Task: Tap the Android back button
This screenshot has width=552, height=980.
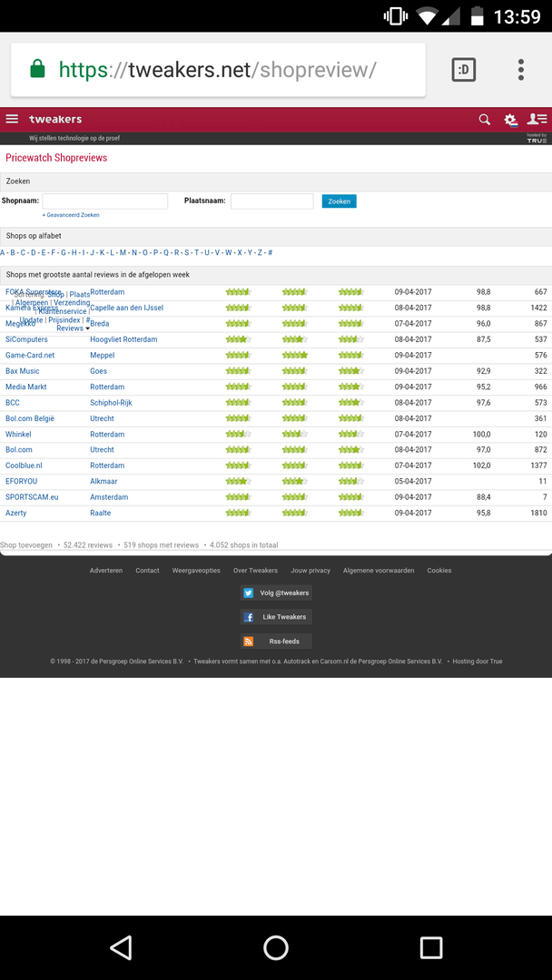Action: [x=121, y=947]
